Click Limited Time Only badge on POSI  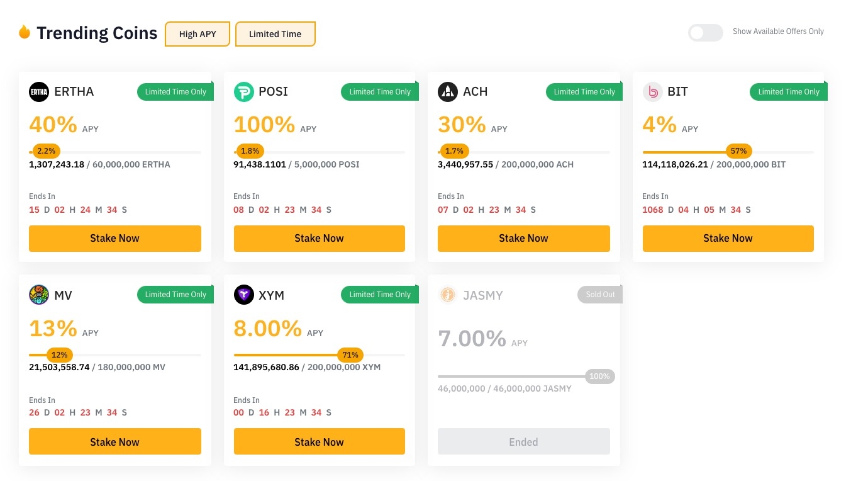380,92
